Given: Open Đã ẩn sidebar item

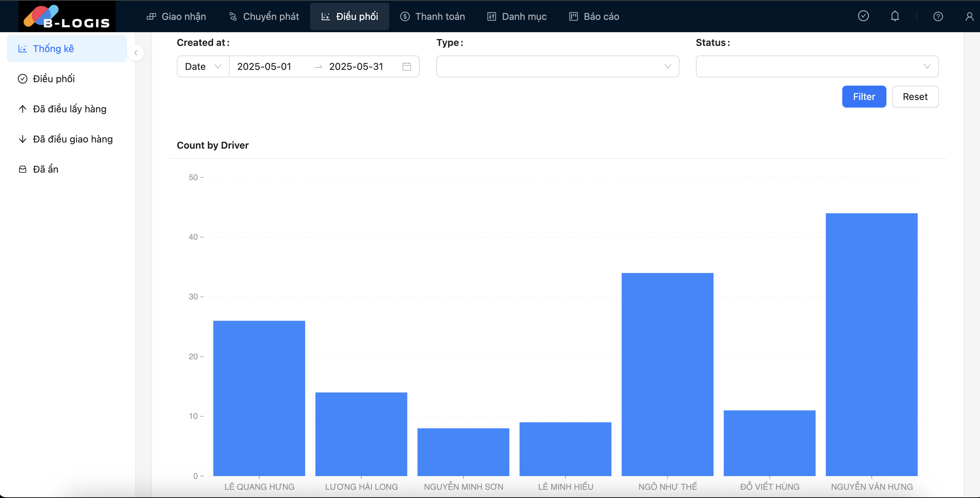Looking at the screenshot, I should tap(66, 169).
